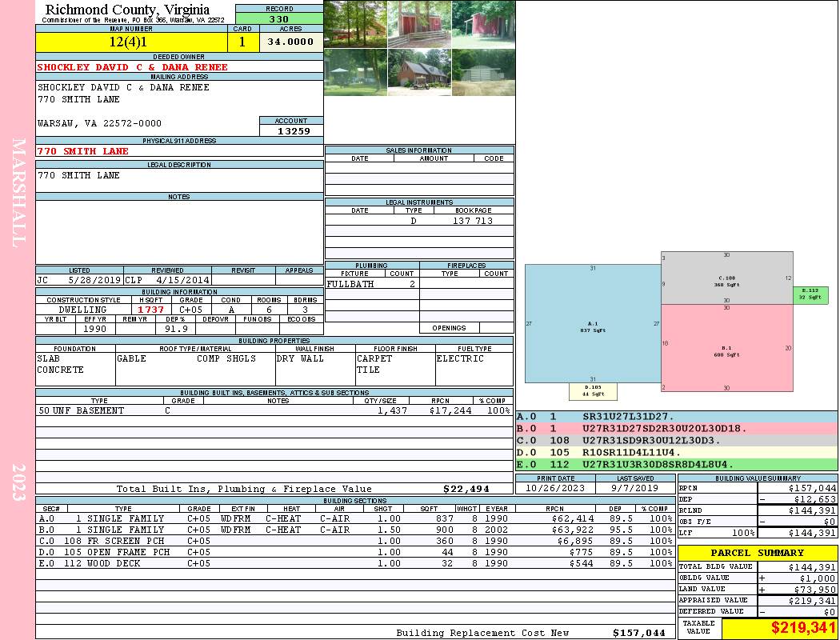Open the top-left red barn photo thumbnail

(x=355, y=24)
